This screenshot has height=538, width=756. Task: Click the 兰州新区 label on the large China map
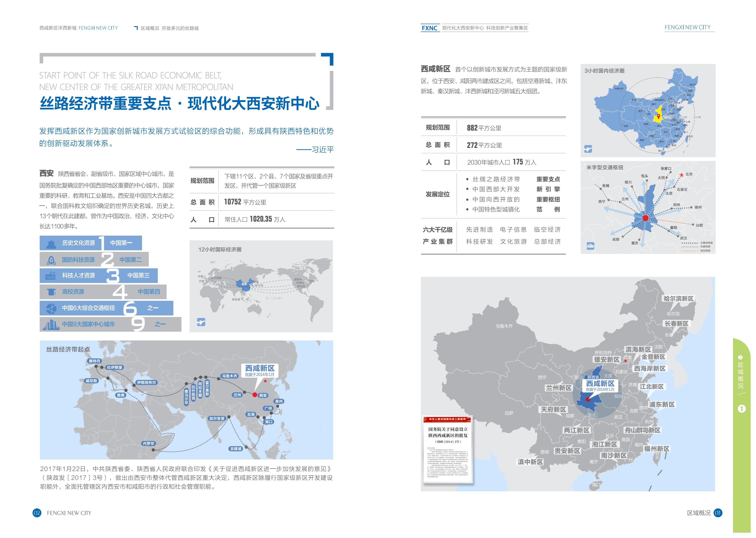559,388
